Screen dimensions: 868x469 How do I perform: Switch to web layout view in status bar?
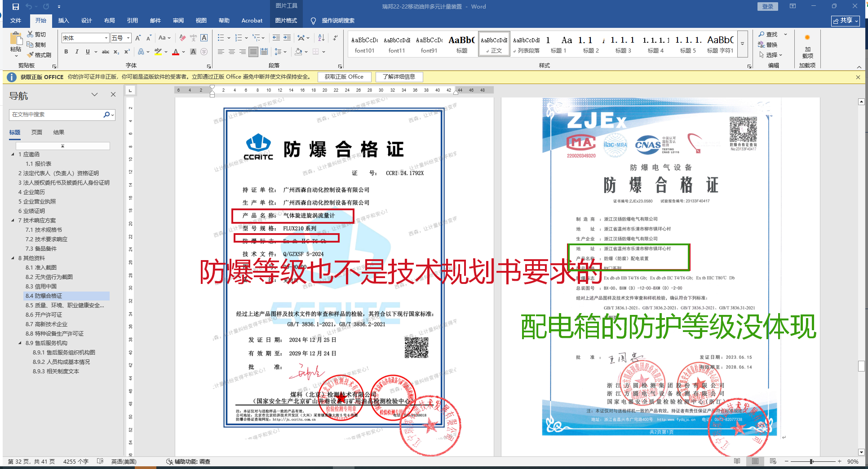pyautogui.click(x=773, y=461)
